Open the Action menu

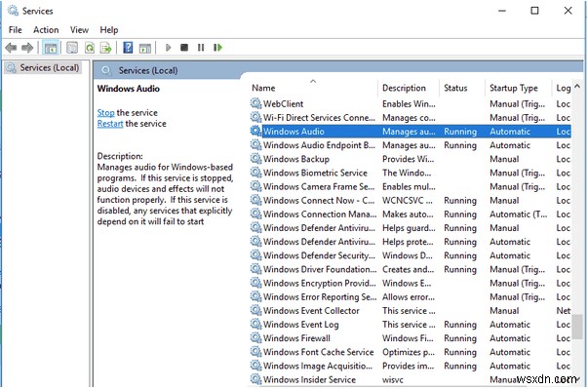point(46,29)
